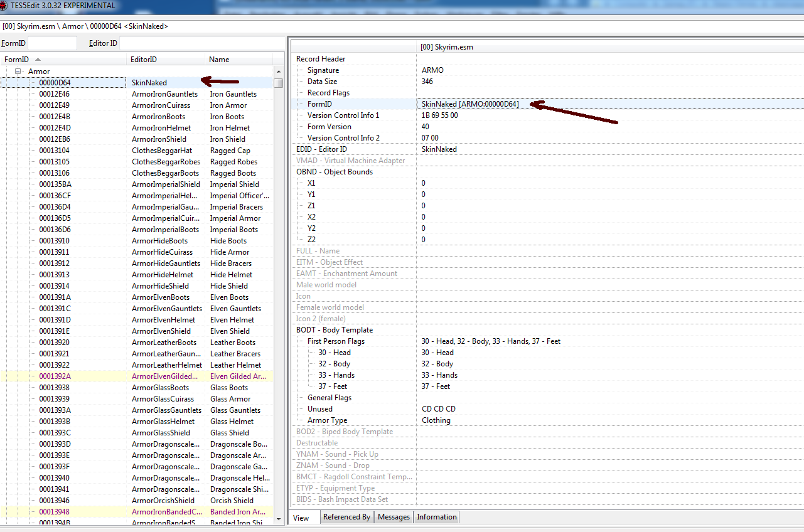Select the Record Header row
Screen dimensions: 804x532
pyautogui.click(x=547, y=59)
